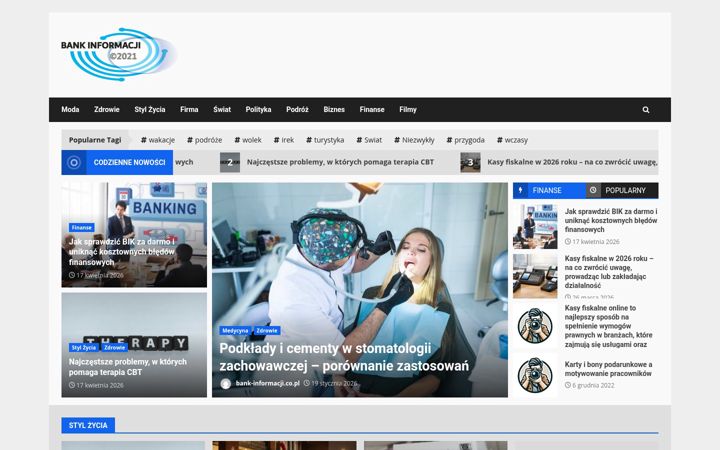
Task: Click Zdrowie badge on dental article
Action: pyautogui.click(x=267, y=331)
